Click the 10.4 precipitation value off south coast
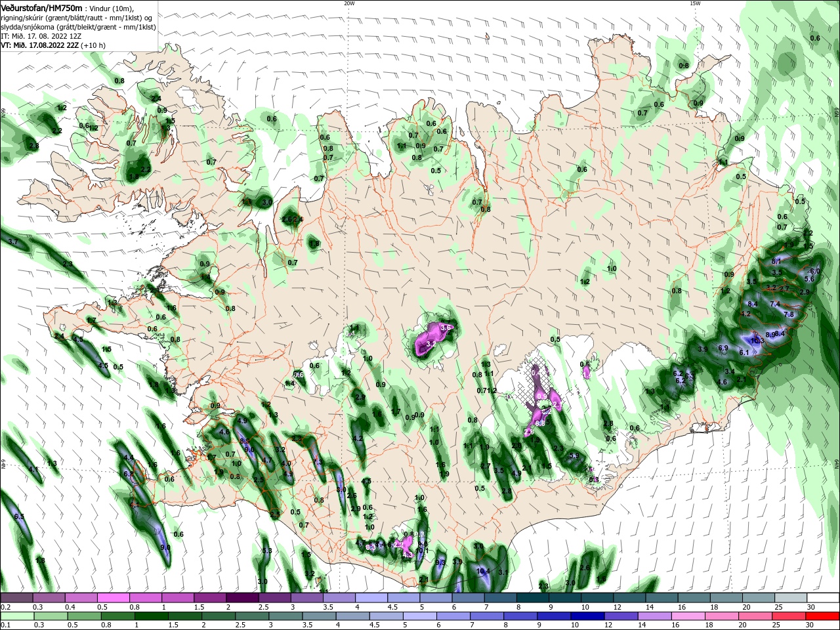Screen dimensions: 840x630 483,572
